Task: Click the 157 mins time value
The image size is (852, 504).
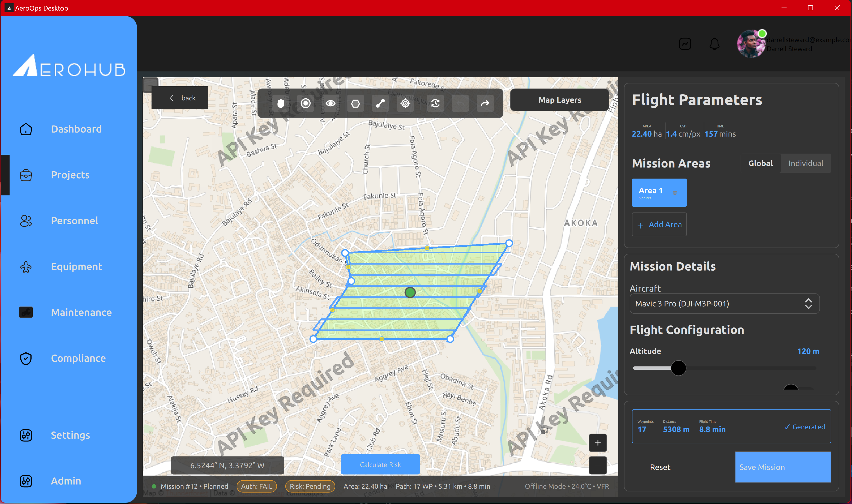Action: click(x=720, y=134)
